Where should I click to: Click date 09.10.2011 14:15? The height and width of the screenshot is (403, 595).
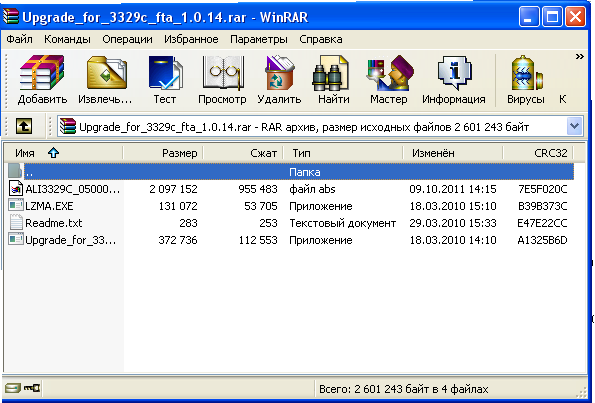pyautogui.click(x=453, y=189)
